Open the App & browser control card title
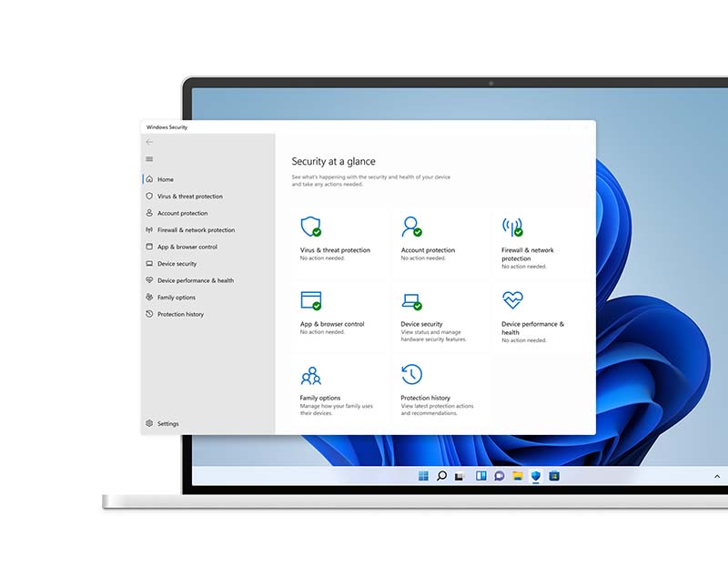 click(332, 324)
